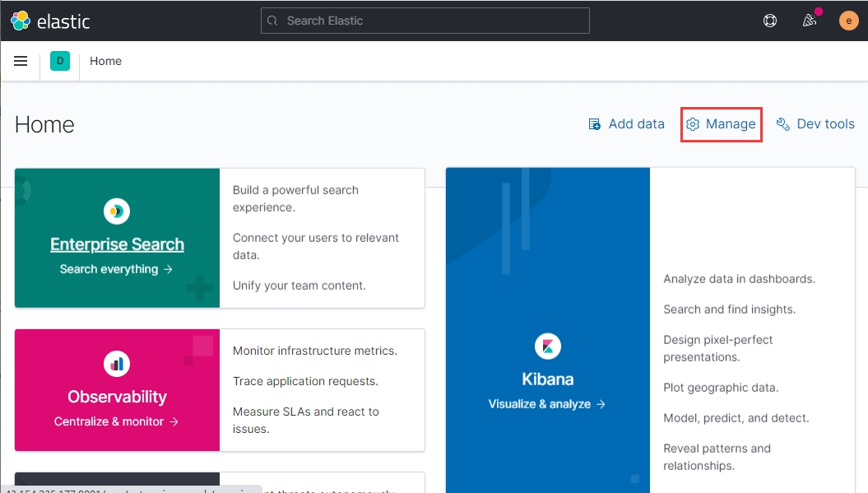
Task: Open the help lifebuoy icon menu
Action: click(770, 21)
